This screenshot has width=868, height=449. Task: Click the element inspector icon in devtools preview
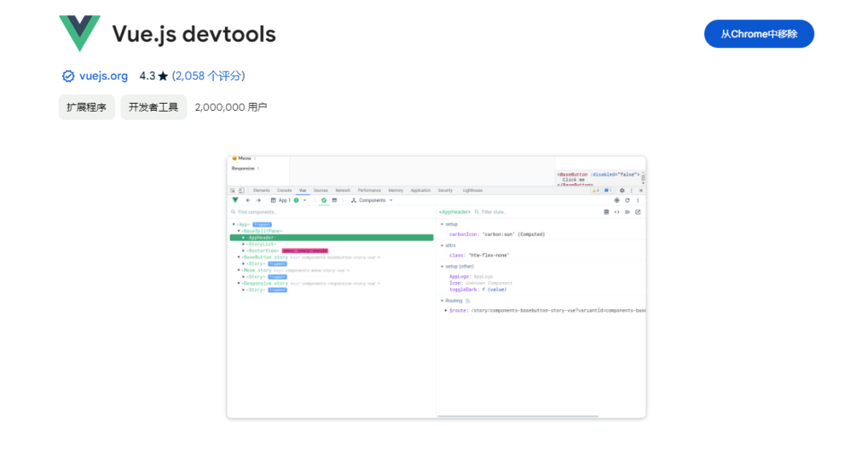point(232,190)
